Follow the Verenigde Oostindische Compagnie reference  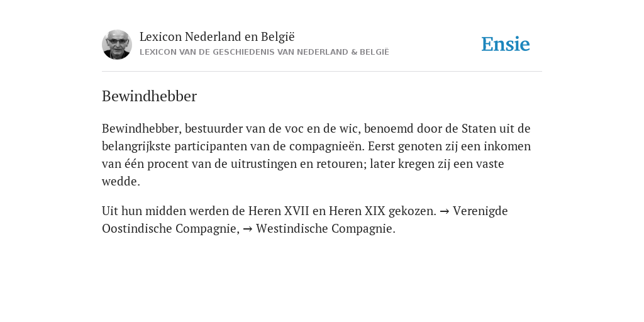(305, 219)
